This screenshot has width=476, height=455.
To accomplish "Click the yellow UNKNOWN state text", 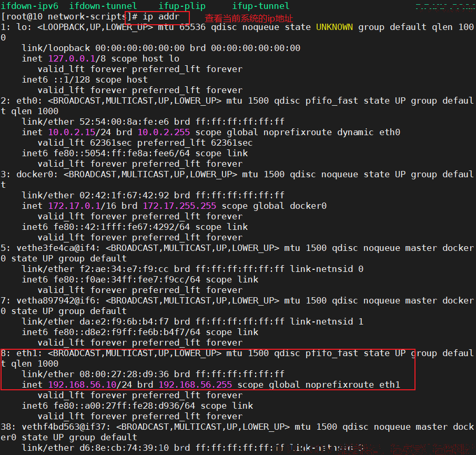I will pyautogui.click(x=334, y=27).
